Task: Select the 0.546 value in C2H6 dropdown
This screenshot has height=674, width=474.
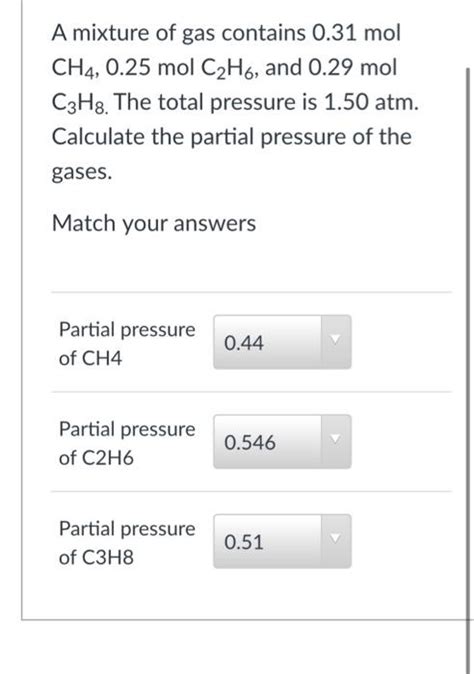Action: [250, 443]
